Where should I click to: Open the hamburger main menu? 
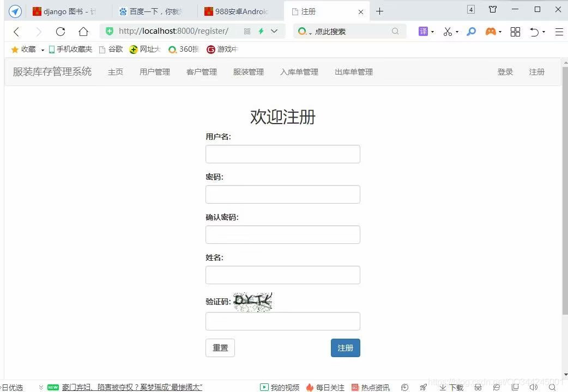coord(559,32)
